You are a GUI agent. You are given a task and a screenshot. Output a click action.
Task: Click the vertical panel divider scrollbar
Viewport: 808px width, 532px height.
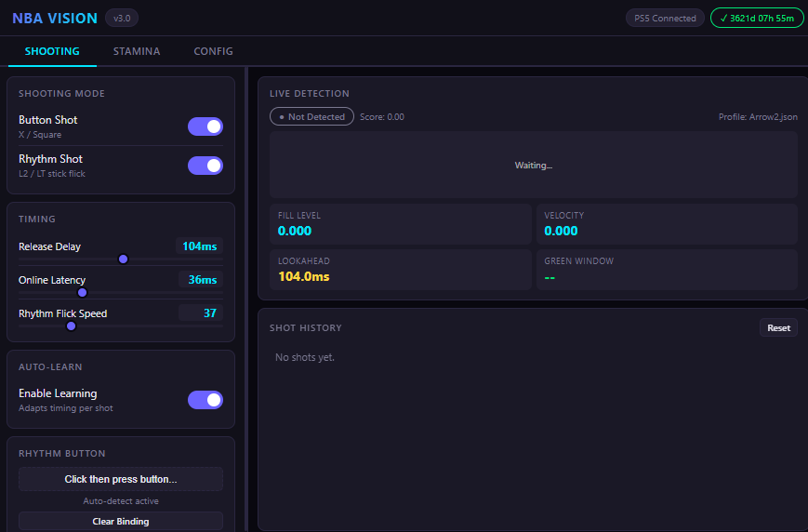pos(246,299)
